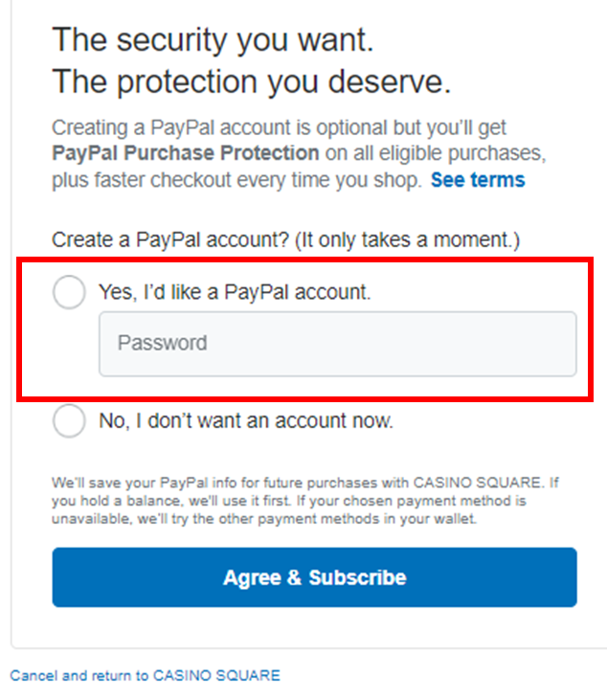Open the See terms link
This screenshot has height=700, width=607.
tap(477, 180)
